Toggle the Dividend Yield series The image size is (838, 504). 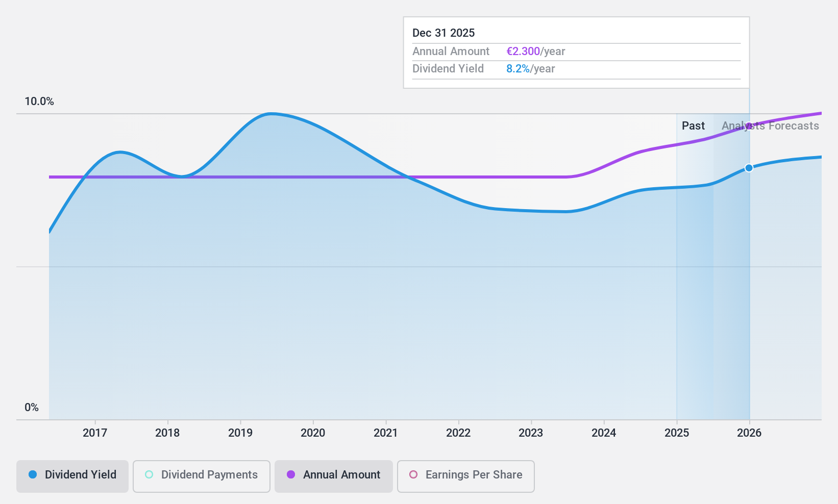pyautogui.click(x=72, y=476)
